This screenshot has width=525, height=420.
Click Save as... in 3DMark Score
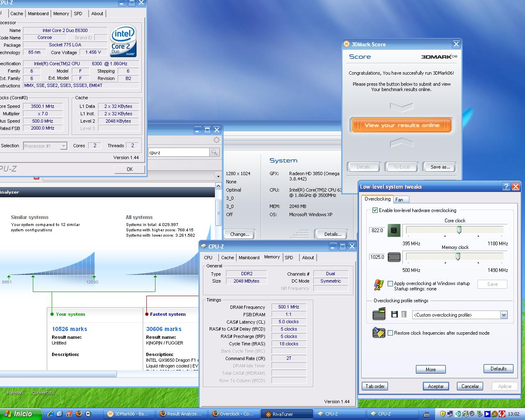click(x=440, y=167)
